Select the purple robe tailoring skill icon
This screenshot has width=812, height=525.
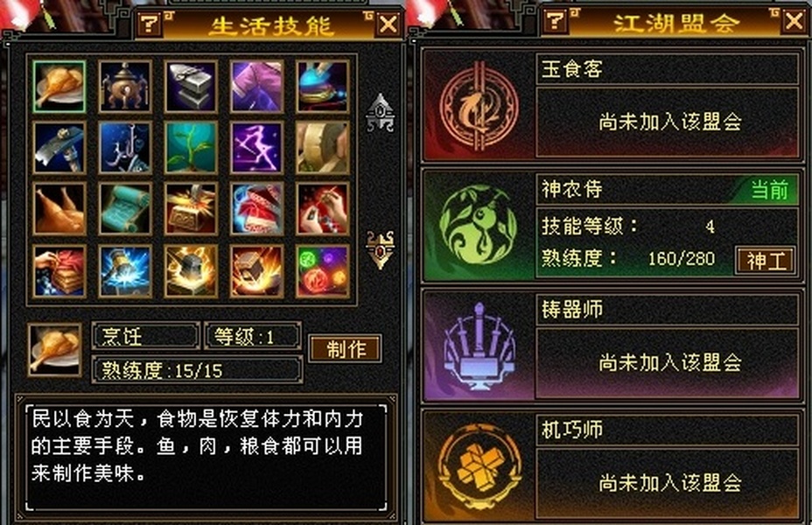click(257, 87)
